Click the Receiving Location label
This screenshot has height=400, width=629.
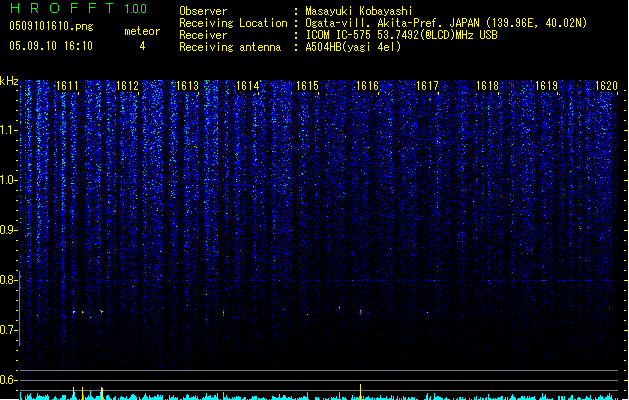point(233,23)
